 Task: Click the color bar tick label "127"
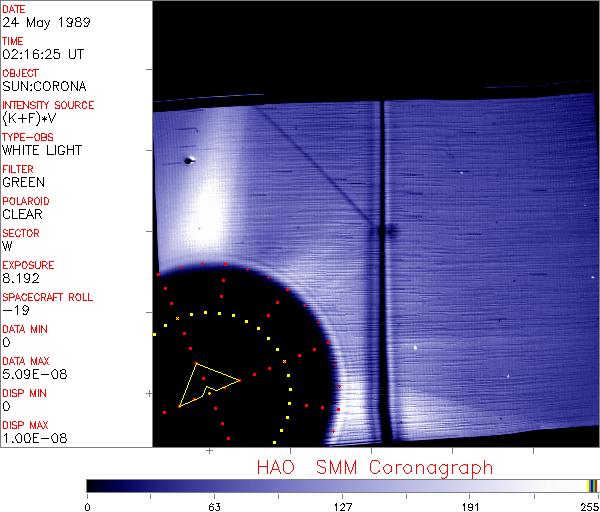click(x=343, y=505)
